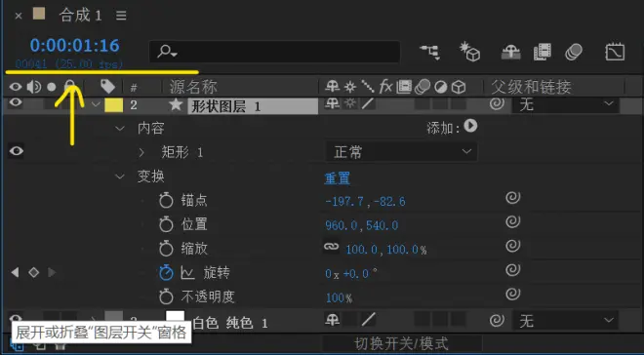Add keyframe diamond for 旋转
Image resolution: width=644 pixels, height=355 pixels.
34,272
